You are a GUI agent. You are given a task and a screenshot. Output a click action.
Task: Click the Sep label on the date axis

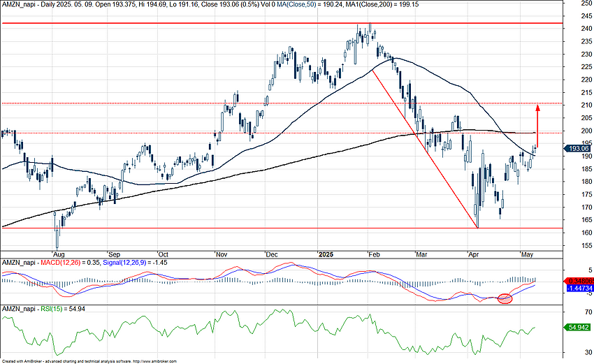(114, 254)
